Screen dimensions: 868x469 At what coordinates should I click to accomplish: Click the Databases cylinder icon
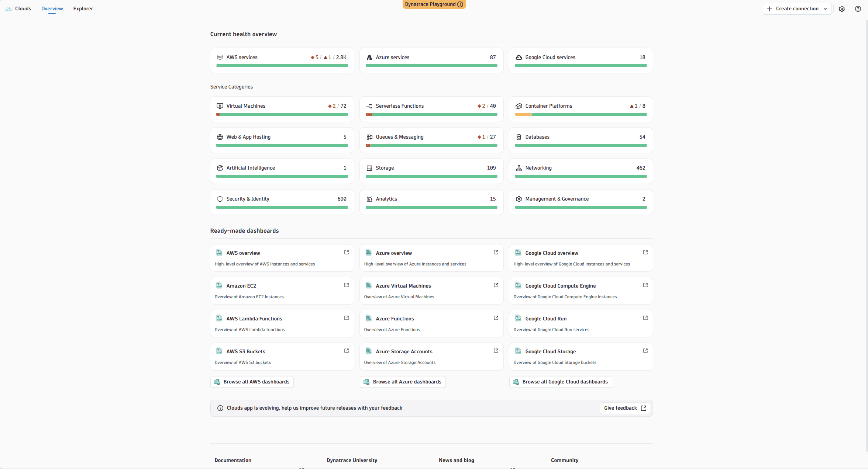(x=519, y=137)
